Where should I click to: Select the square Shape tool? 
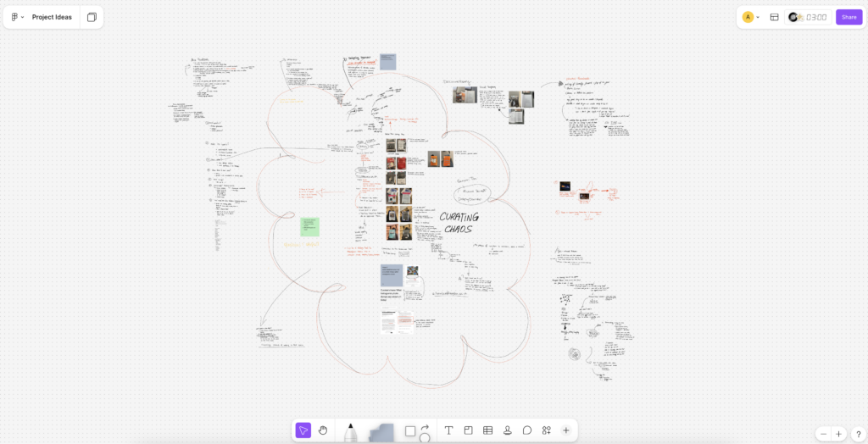(x=410, y=431)
